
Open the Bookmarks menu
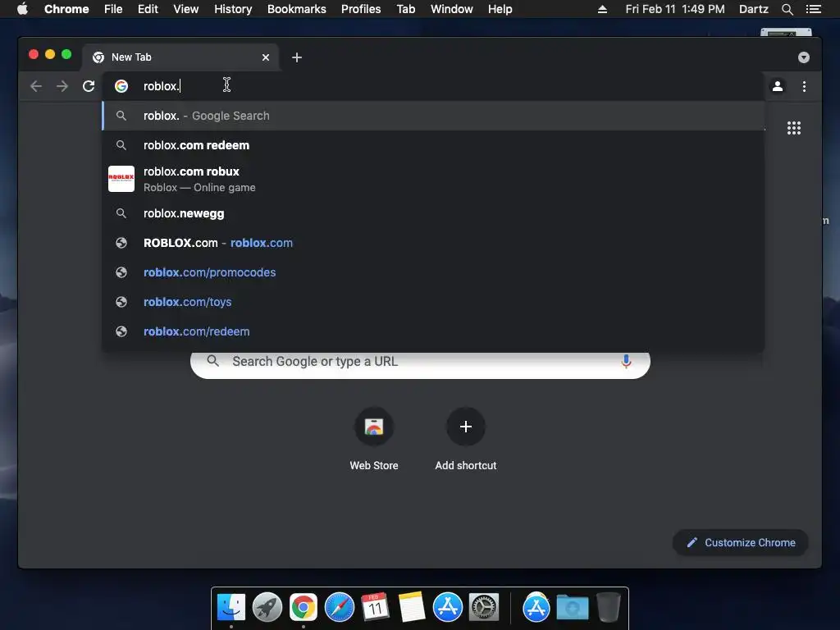pos(297,9)
